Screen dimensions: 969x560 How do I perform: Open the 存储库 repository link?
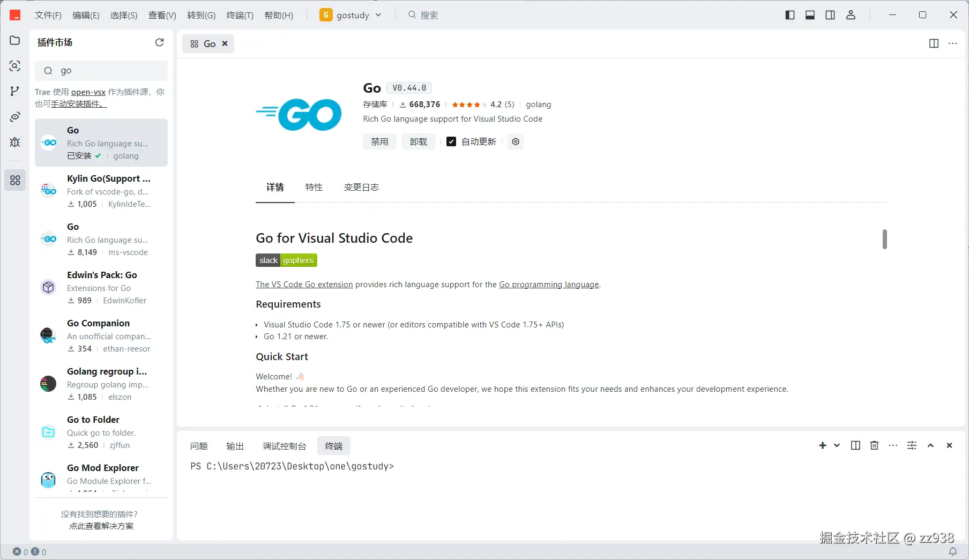(x=375, y=104)
